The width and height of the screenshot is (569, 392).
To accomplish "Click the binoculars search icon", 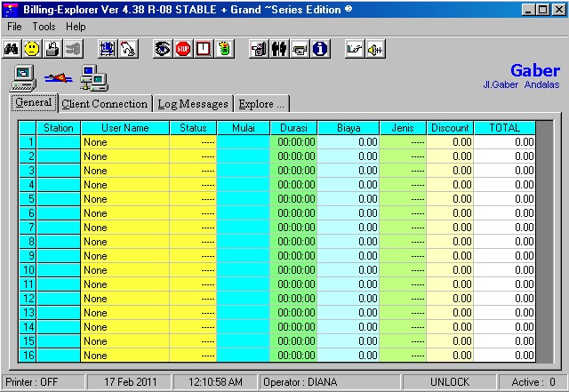I will click(12, 49).
